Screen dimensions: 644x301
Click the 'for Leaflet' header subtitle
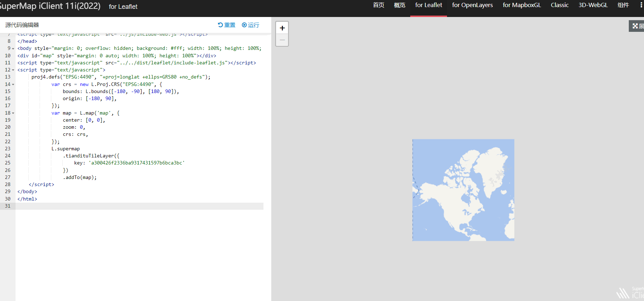point(123,7)
